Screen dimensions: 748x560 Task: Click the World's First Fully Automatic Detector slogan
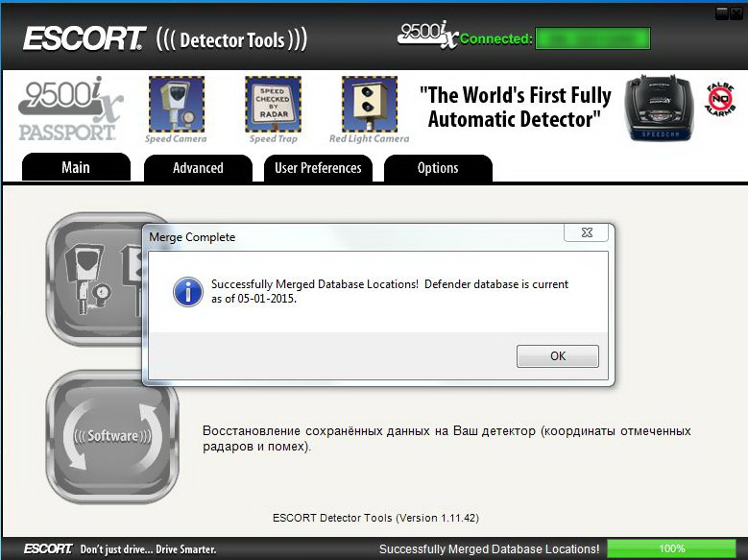pyautogui.click(x=516, y=107)
